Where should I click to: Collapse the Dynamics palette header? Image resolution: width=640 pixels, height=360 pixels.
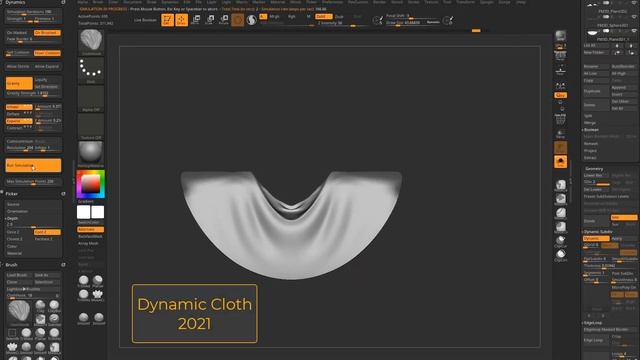[16, 2]
